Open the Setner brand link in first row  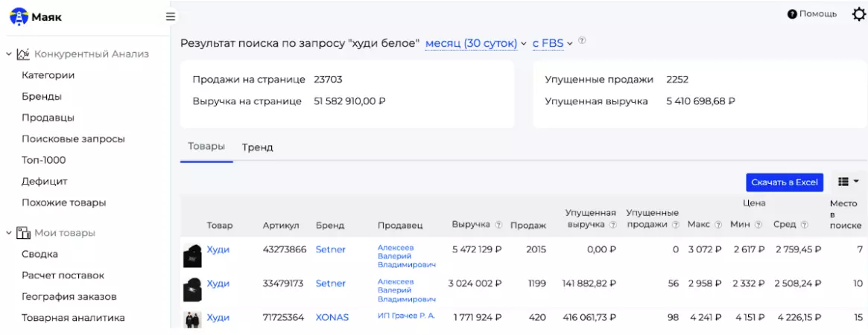coord(330,249)
